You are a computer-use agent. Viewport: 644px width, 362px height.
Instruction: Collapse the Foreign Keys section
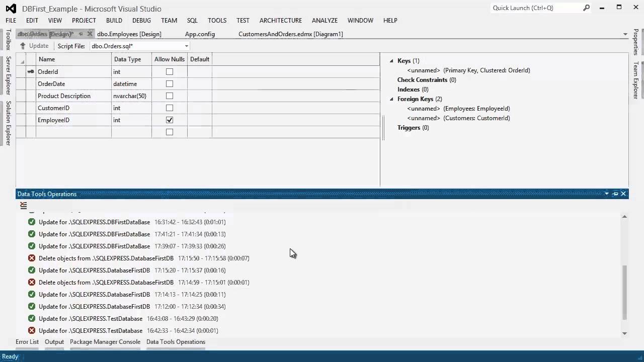391,99
